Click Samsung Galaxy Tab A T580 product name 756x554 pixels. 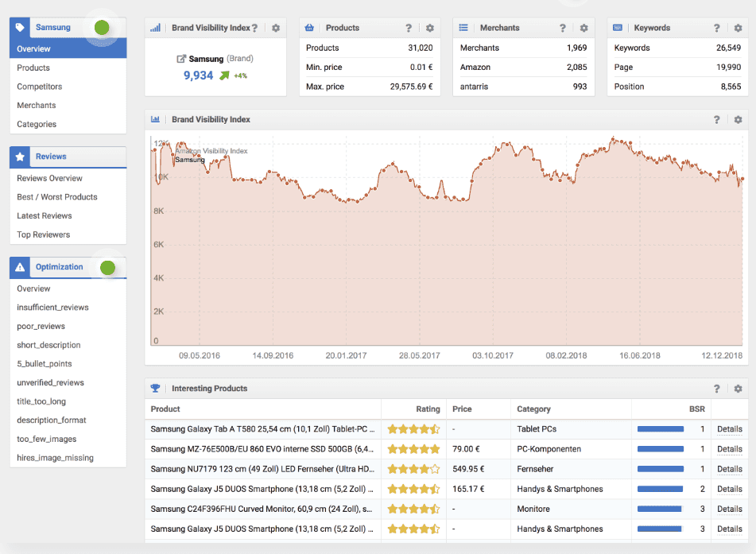262,429
